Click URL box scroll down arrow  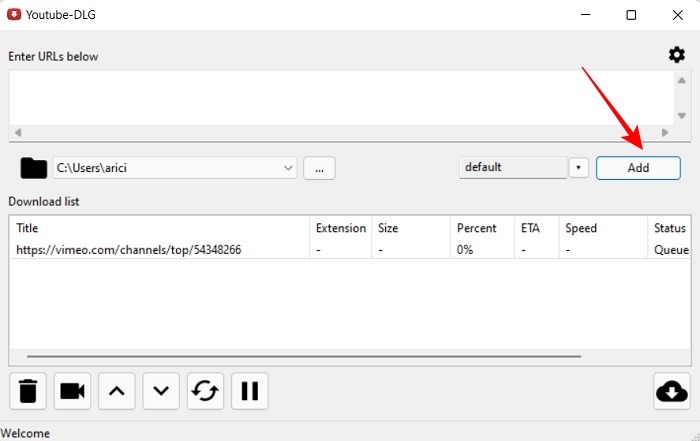(x=682, y=116)
